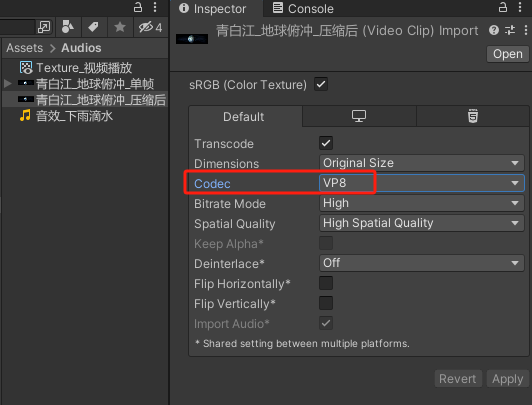This screenshot has width=532, height=405.
Task: Click the Deinterlace label
Action: point(229,264)
